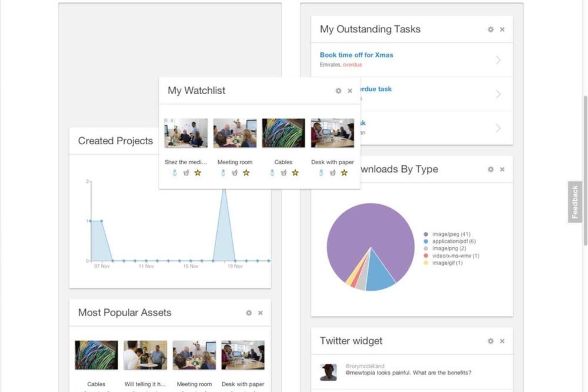Add Meeting room to basket in Watchlist
The height and width of the screenshot is (392, 588).
(235, 172)
